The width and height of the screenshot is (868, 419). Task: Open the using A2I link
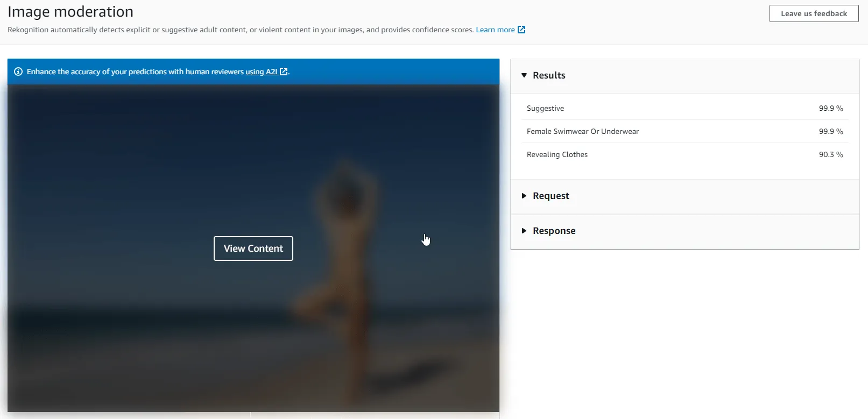tap(262, 72)
